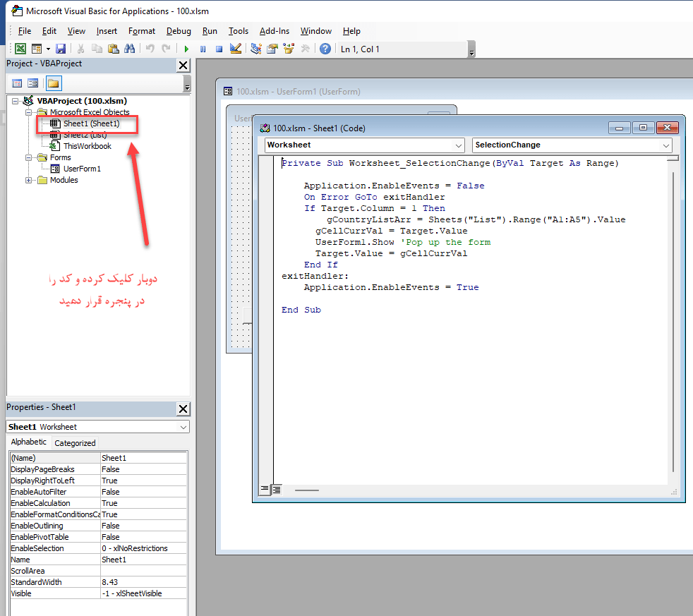Click the Undo arrow icon
This screenshot has width=693, height=616.
pyautogui.click(x=150, y=49)
